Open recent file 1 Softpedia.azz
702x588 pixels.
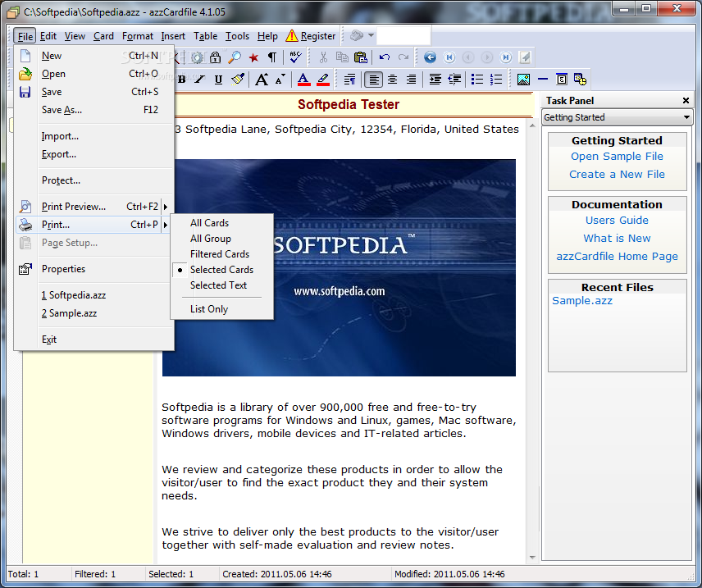tap(93, 295)
